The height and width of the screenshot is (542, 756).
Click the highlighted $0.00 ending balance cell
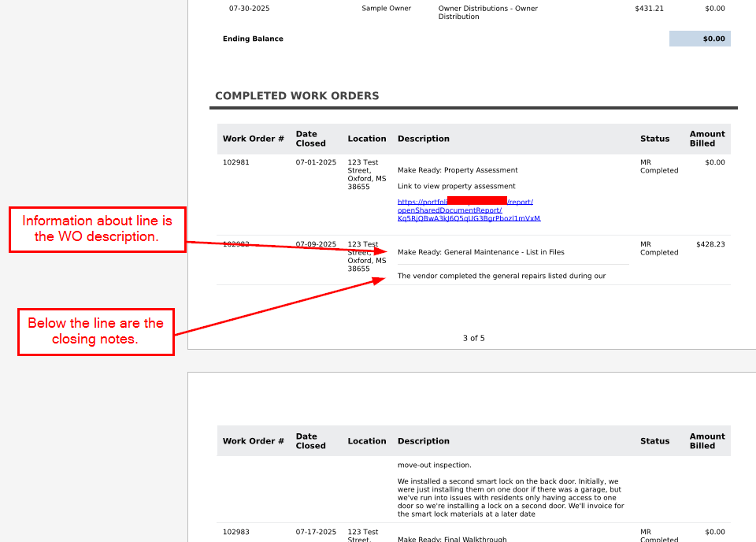(x=699, y=39)
